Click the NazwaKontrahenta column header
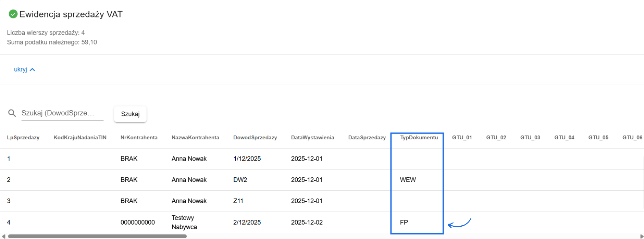This screenshot has height=239, width=644. coord(195,138)
